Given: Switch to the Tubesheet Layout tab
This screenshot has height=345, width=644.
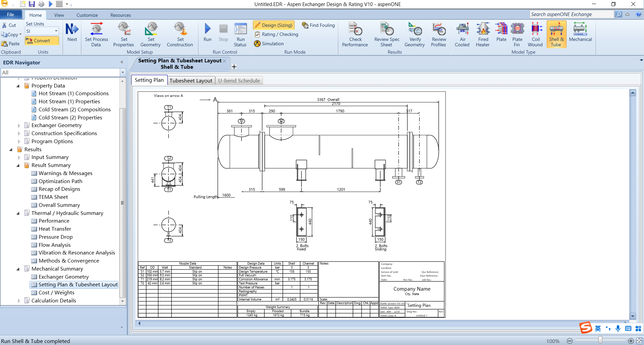Looking at the screenshot, I should (x=191, y=80).
